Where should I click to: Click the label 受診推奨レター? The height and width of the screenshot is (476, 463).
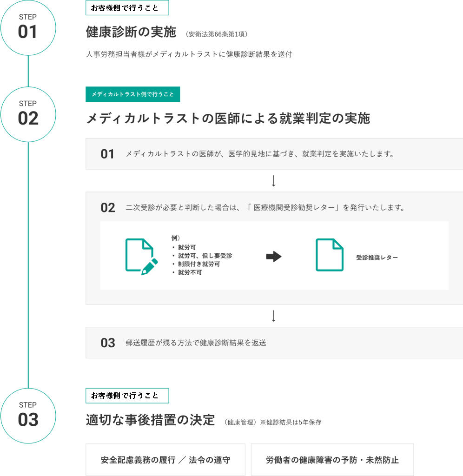pyautogui.click(x=377, y=258)
